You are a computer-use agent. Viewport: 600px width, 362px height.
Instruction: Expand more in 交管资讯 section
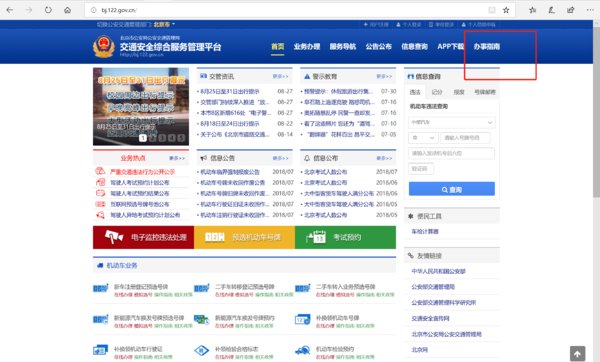[x=280, y=77]
